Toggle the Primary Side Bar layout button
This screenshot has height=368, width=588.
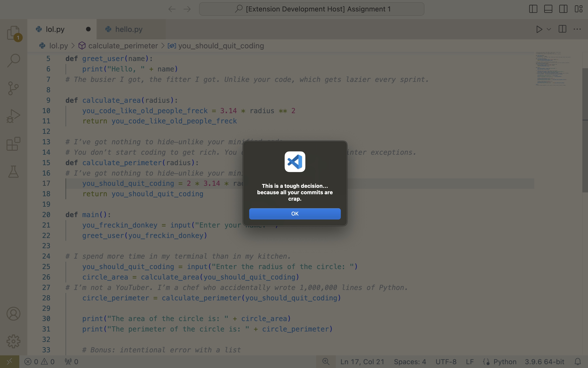click(x=533, y=9)
